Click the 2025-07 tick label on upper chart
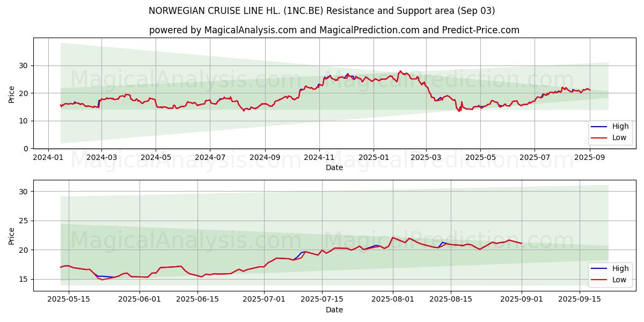 534,158
